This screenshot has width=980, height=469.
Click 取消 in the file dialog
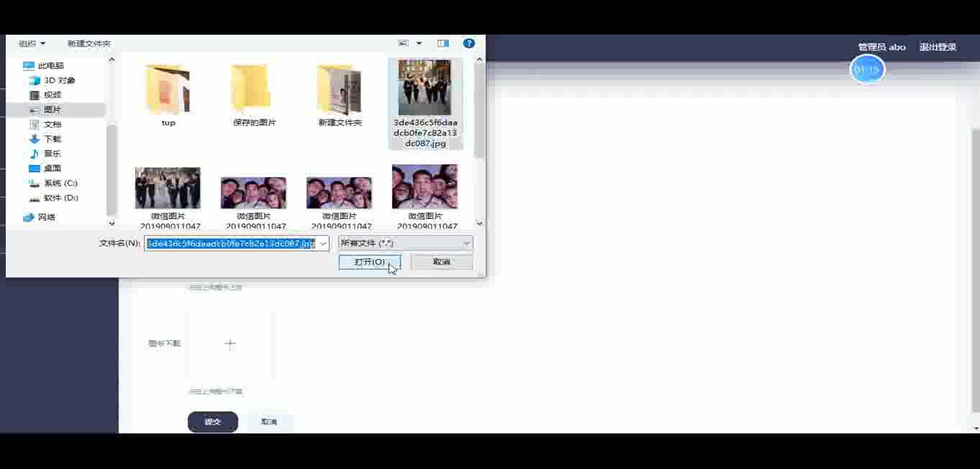[x=442, y=262]
